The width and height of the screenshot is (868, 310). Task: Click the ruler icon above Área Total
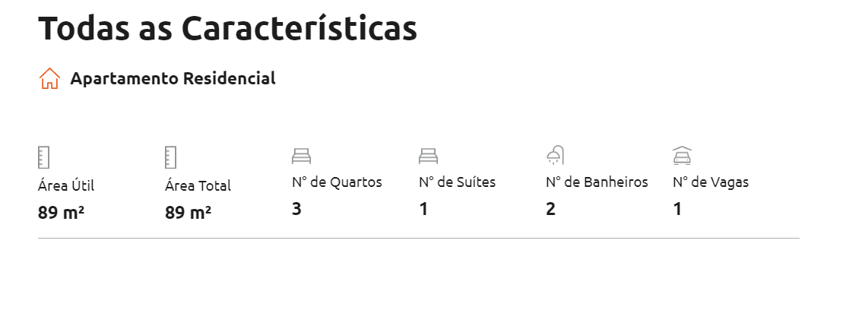click(x=170, y=158)
